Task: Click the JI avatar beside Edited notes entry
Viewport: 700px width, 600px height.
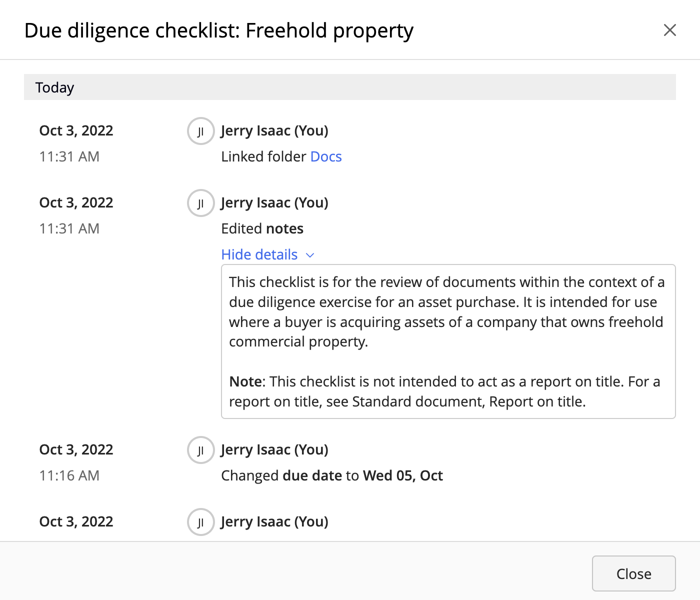Action: [200, 203]
